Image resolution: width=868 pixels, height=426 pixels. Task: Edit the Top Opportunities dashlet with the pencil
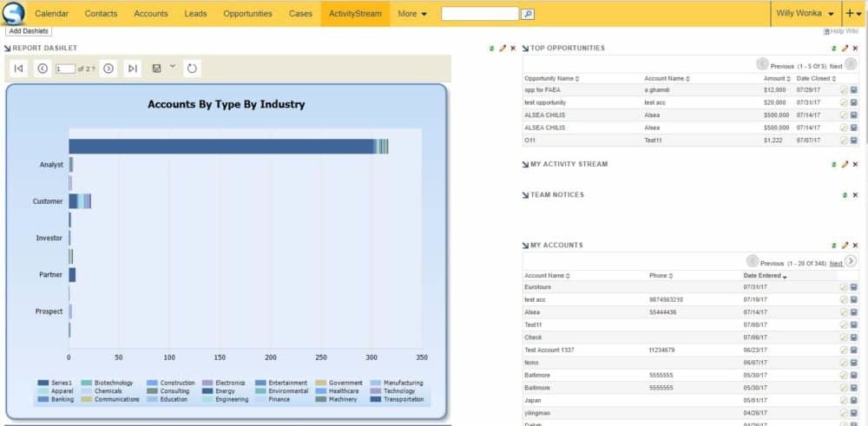pos(845,49)
